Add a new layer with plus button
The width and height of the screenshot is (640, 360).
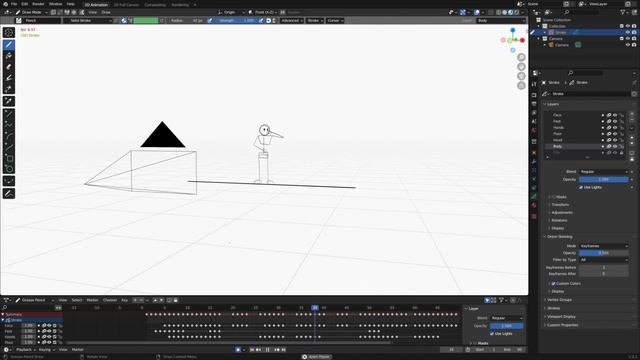point(632,114)
